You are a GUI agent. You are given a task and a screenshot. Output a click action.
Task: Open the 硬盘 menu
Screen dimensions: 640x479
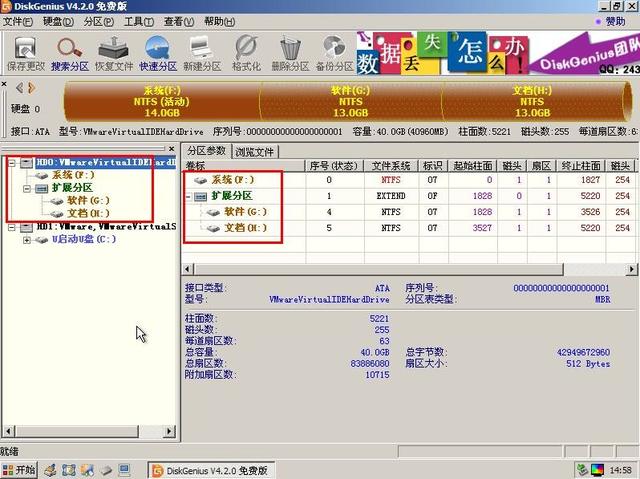[x=58, y=22]
